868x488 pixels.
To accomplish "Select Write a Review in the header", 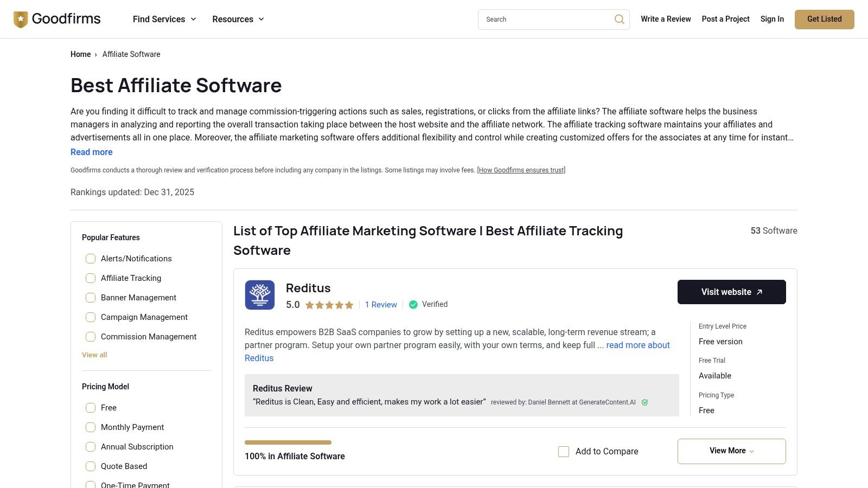I will 666,19.
